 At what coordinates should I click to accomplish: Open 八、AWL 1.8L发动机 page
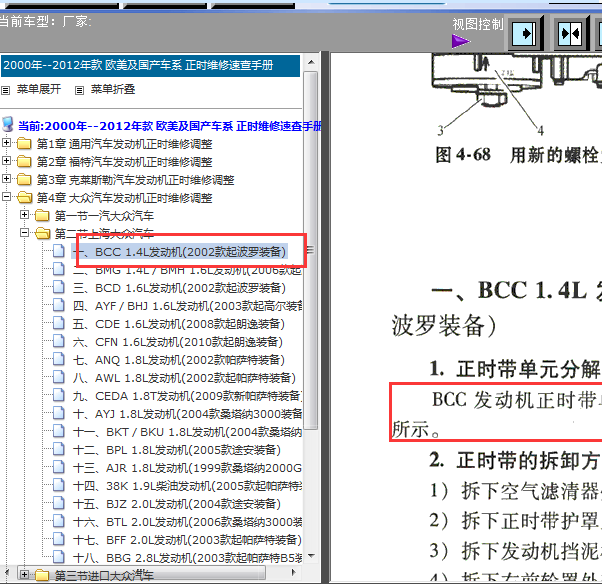click(184, 378)
